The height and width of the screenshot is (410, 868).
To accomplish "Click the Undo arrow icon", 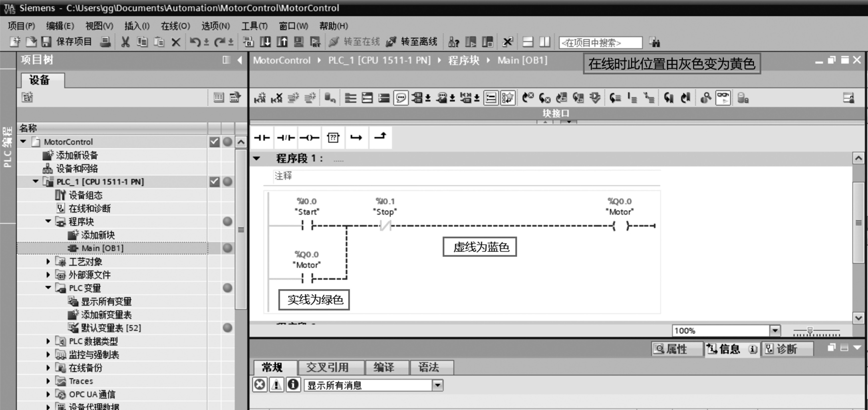I will (195, 42).
